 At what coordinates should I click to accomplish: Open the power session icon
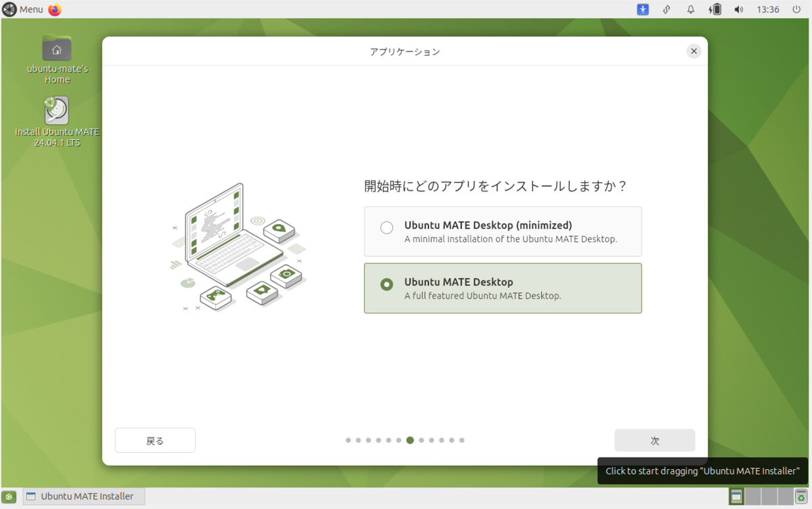[796, 9]
